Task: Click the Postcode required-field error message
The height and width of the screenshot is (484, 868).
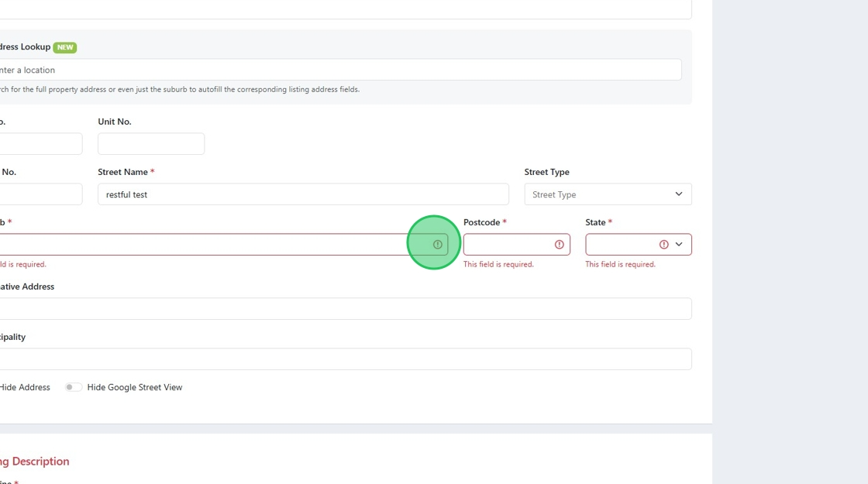Action: click(x=498, y=264)
